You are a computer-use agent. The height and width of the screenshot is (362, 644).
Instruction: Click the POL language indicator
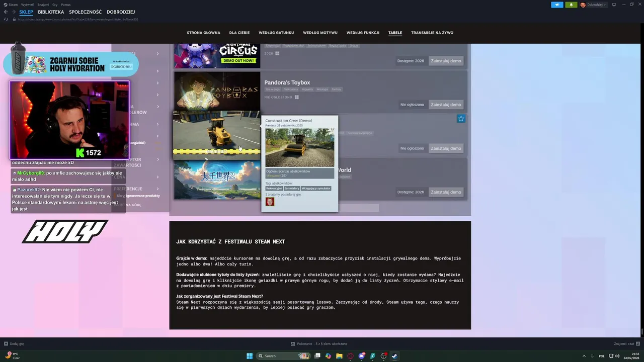pyautogui.click(x=602, y=356)
